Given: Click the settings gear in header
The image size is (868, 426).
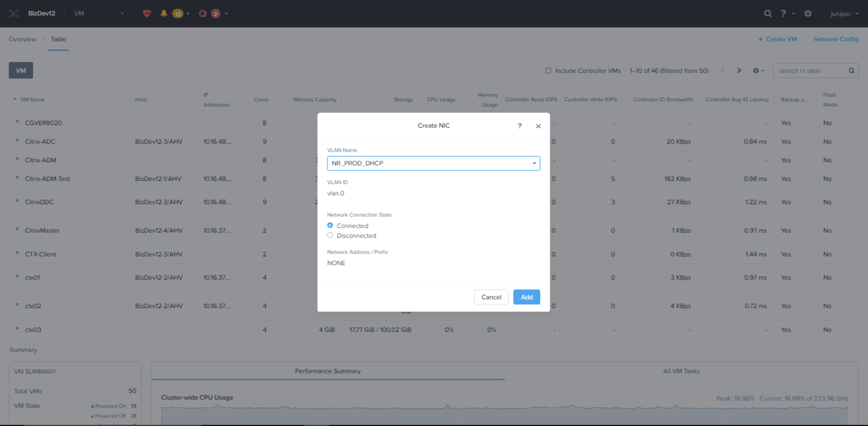Looking at the screenshot, I should tap(808, 13).
